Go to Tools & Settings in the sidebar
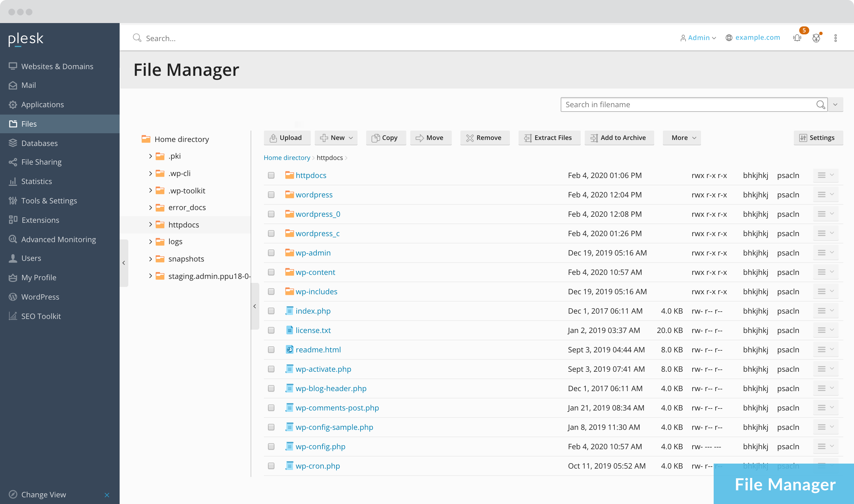The width and height of the screenshot is (854, 504). click(x=49, y=201)
